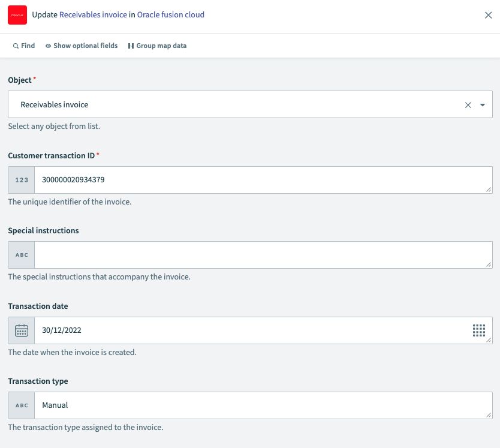Grab the resize handle of Special instructions field
Image resolution: width=500 pixels, height=448 pixels.
click(x=489, y=264)
